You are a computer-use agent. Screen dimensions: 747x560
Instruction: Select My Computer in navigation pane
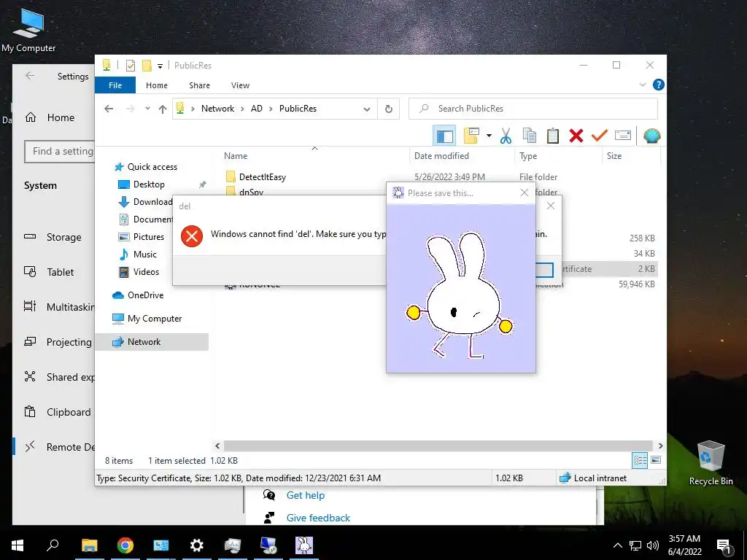155,319
